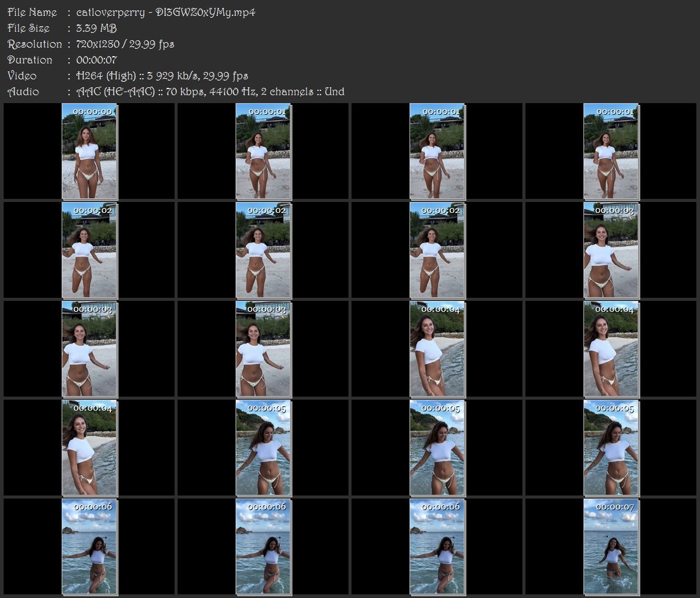Select the second of three 00:00:01 thumbnails

pos(438,151)
